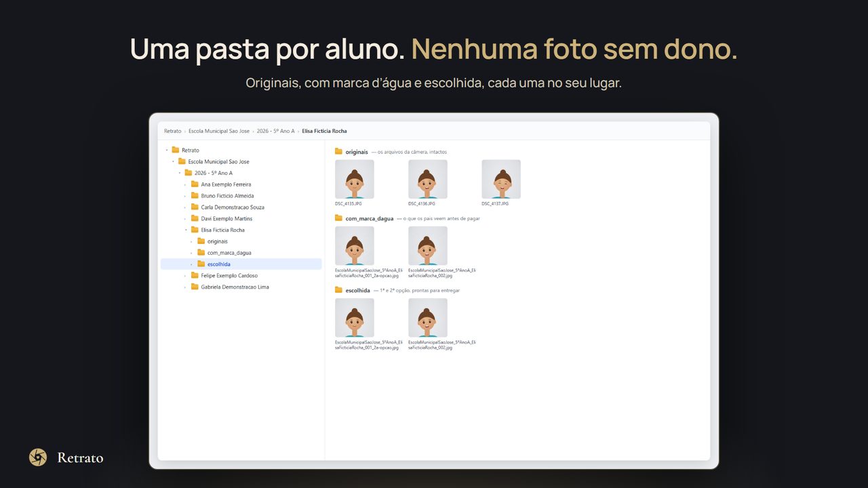Image resolution: width=868 pixels, height=488 pixels.
Task: Open Escola Municipal Sao Jose in the breadcrumb
Action: [219, 131]
